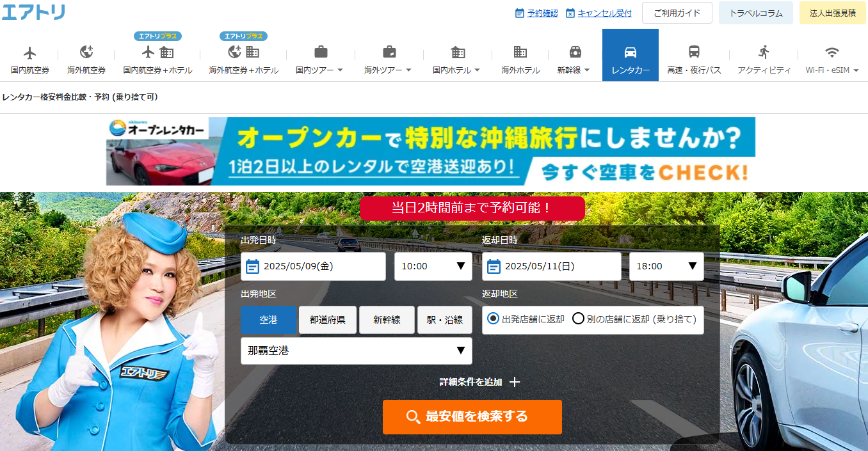Click the 返却地区 label
The width and height of the screenshot is (868, 451).
pyautogui.click(x=500, y=294)
